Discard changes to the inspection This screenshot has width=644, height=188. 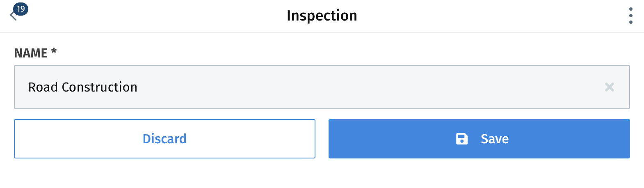pos(164,139)
